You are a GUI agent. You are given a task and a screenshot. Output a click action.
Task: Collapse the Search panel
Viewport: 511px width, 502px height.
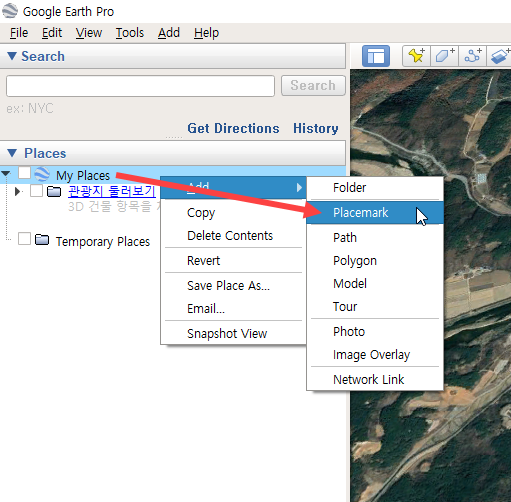click(x=12, y=56)
